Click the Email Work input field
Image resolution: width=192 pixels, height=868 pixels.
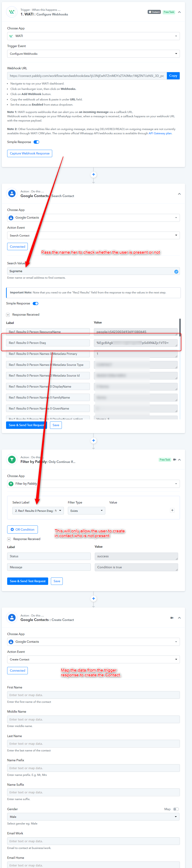pos(93,841)
